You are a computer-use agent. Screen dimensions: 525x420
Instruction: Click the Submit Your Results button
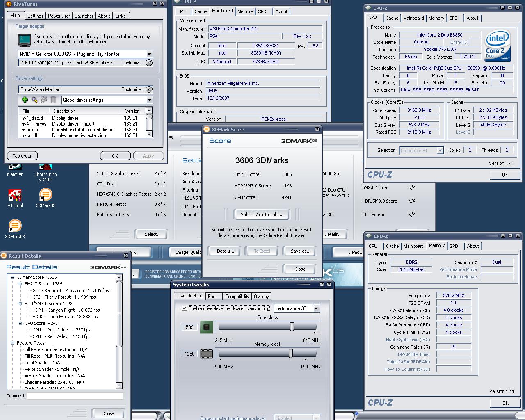tap(262, 215)
